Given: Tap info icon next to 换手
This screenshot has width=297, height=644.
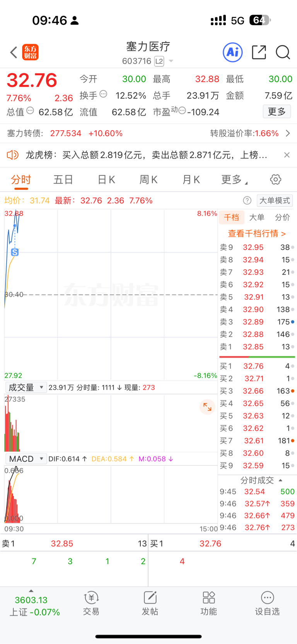Looking at the screenshot, I should click(x=103, y=94).
